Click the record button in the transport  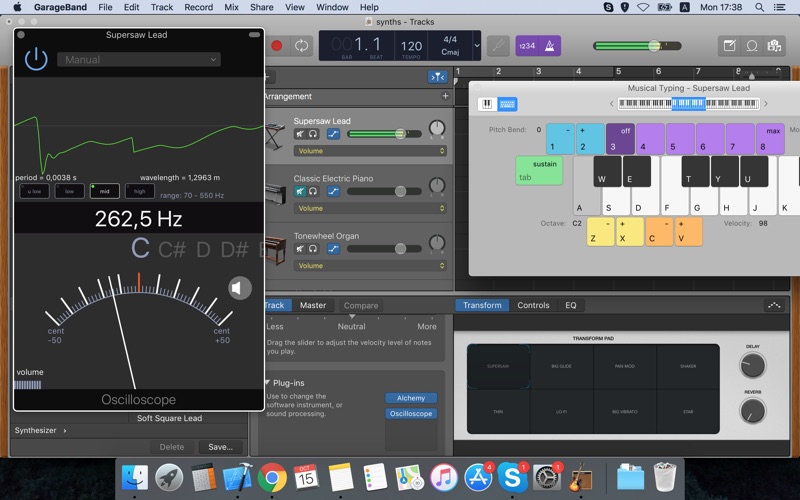277,46
